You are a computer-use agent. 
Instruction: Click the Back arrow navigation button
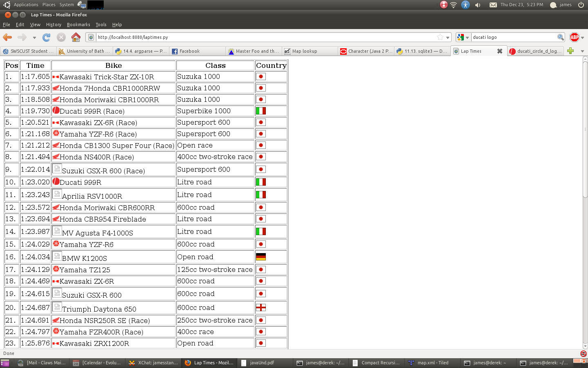(7, 37)
